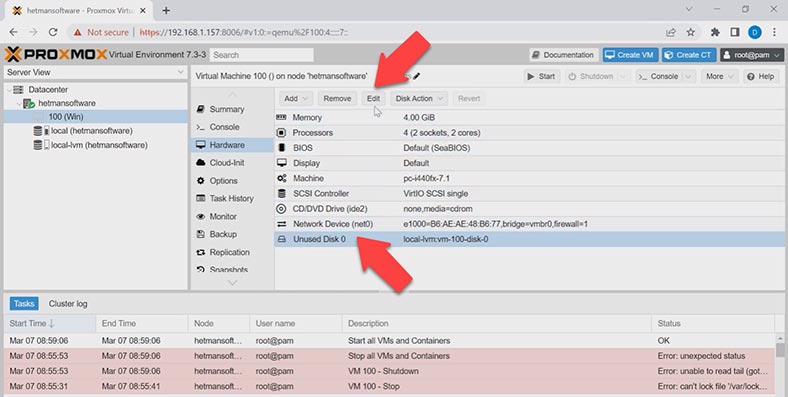Select the Display monitor icon row

point(281,163)
